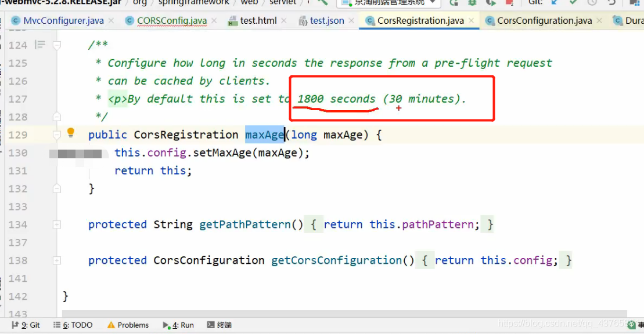Click setMaxAge call on line 130
Viewport: 644px width, 334px height.
[222, 153]
